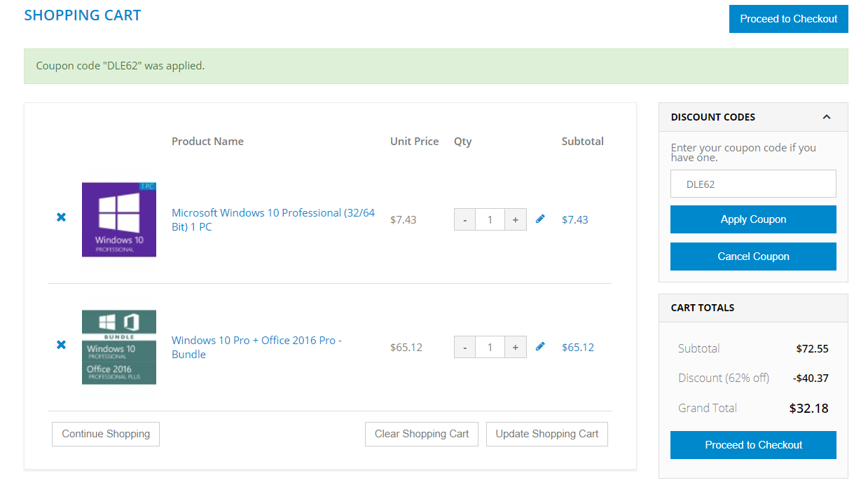Increase quantity of the Office 2016 bundle
Screen dimensions: 868x485
coord(515,348)
